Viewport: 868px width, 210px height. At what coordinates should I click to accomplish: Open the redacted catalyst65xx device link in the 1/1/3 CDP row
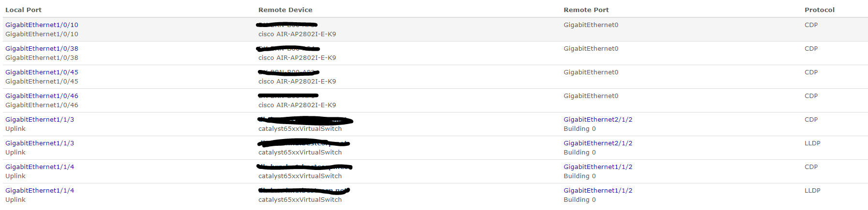pyautogui.click(x=305, y=120)
